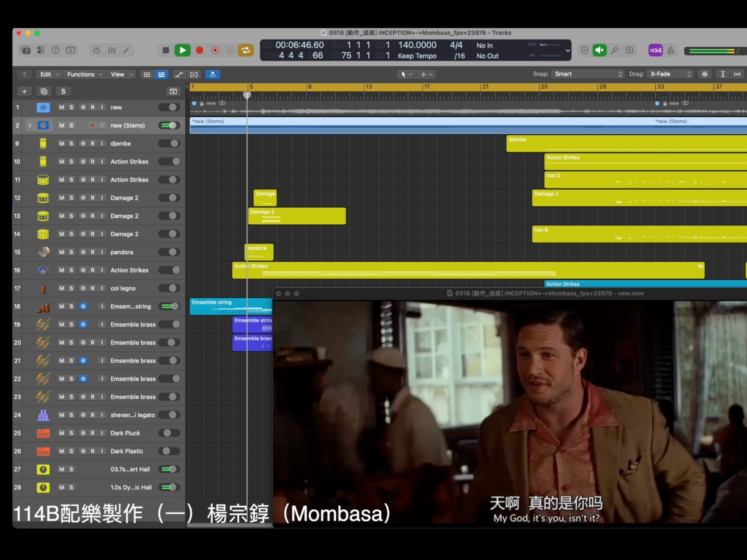Open the Snap dropdown set to Smart
Viewport: 747px width, 560px height.
click(x=587, y=74)
